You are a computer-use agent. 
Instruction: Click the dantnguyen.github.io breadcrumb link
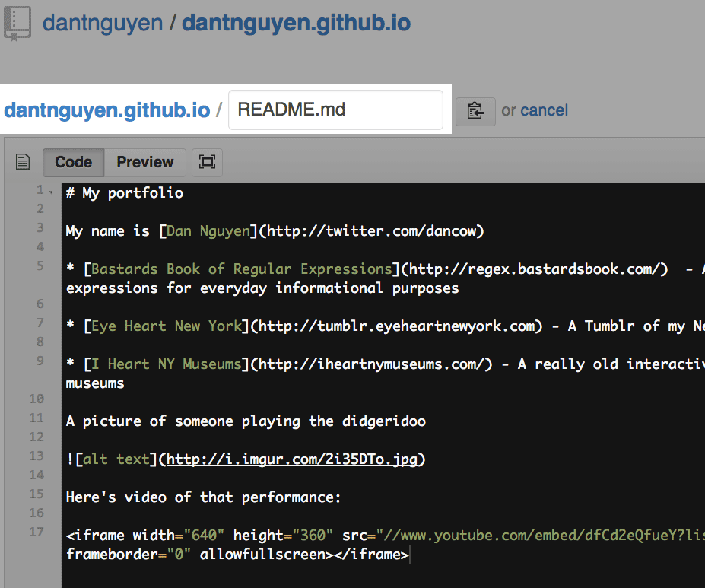pyautogui.click(x=106, y=110)
